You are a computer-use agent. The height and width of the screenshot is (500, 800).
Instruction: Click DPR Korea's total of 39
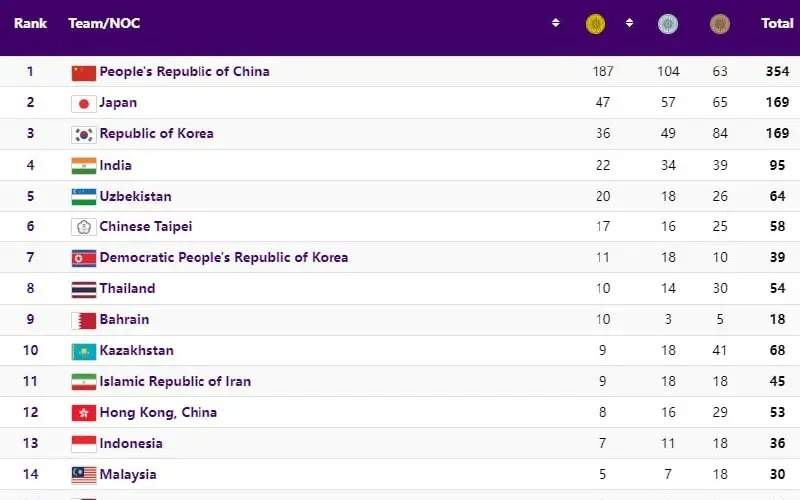[777, 257]
